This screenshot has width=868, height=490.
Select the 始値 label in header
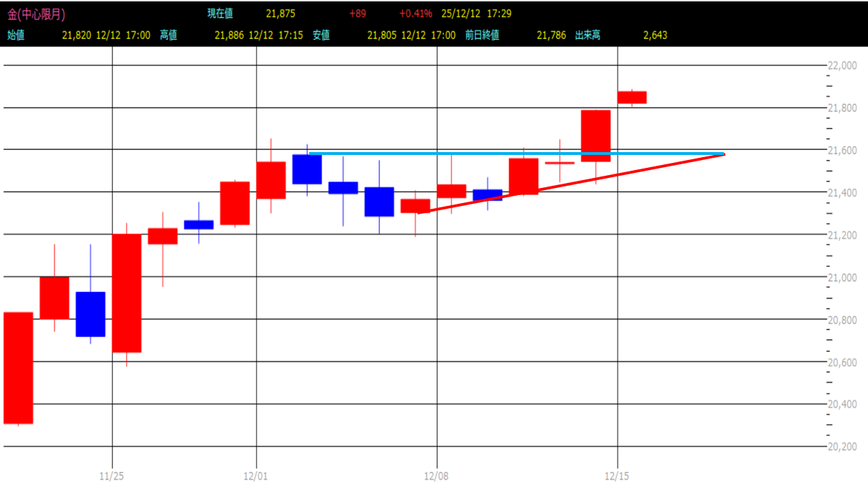click(x=16, y=34)
